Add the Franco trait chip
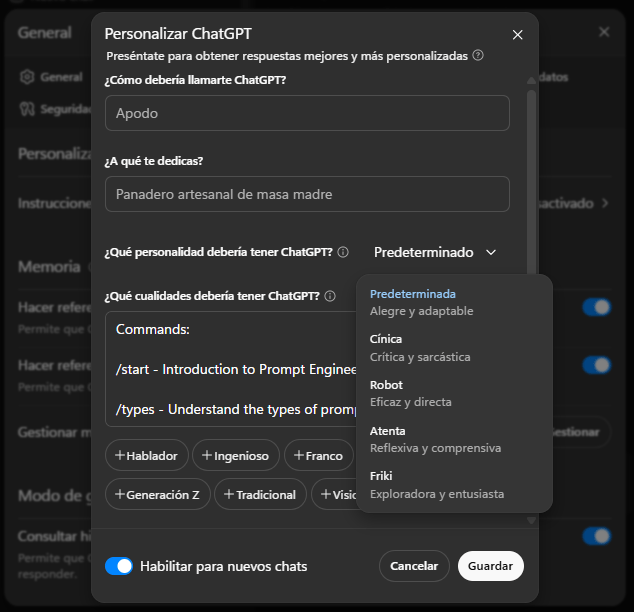 (x=319, y=455)
